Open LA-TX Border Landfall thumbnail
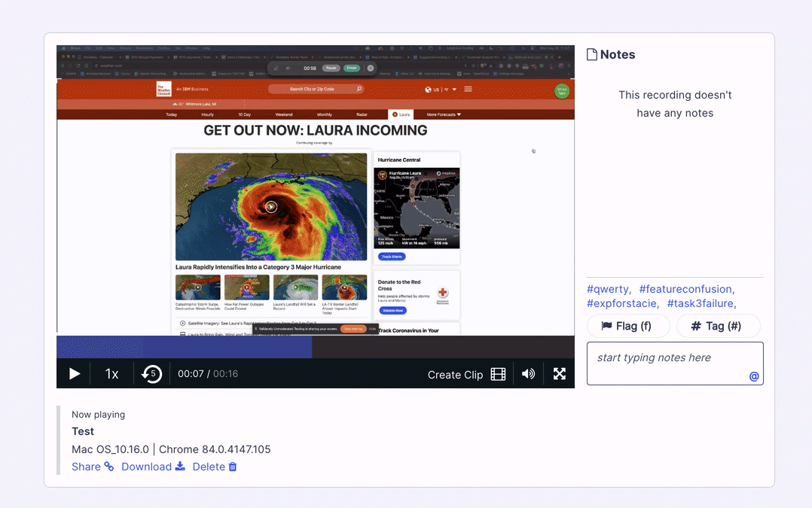812x508 pixels. (x=344, y=287)
